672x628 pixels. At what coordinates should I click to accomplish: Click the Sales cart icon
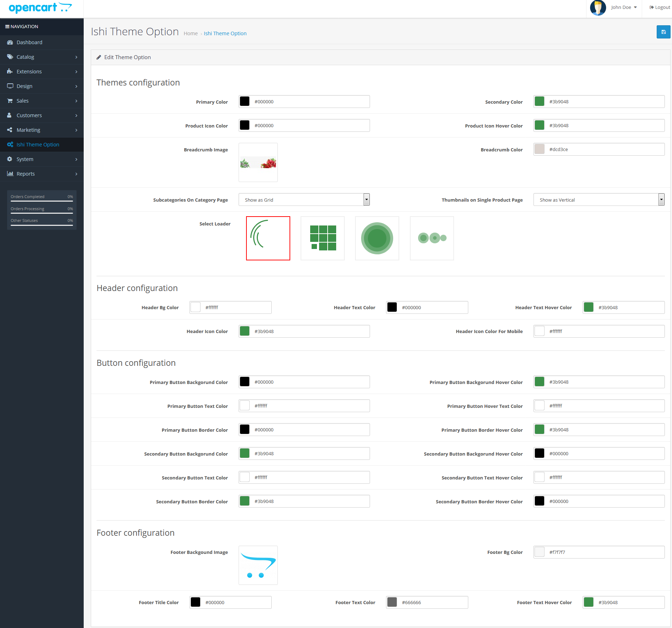(10, 101)
